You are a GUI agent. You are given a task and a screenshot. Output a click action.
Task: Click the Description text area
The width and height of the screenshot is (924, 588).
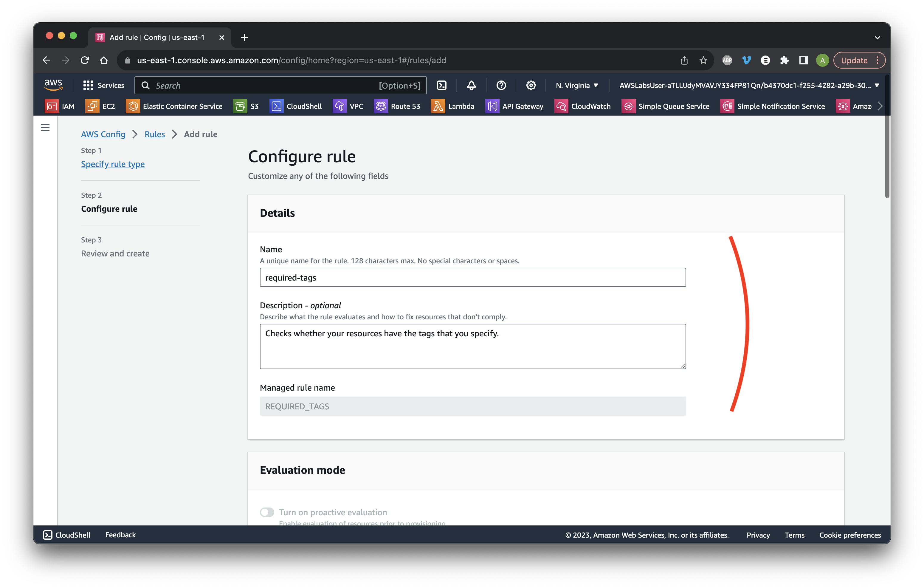coord(473,346)
